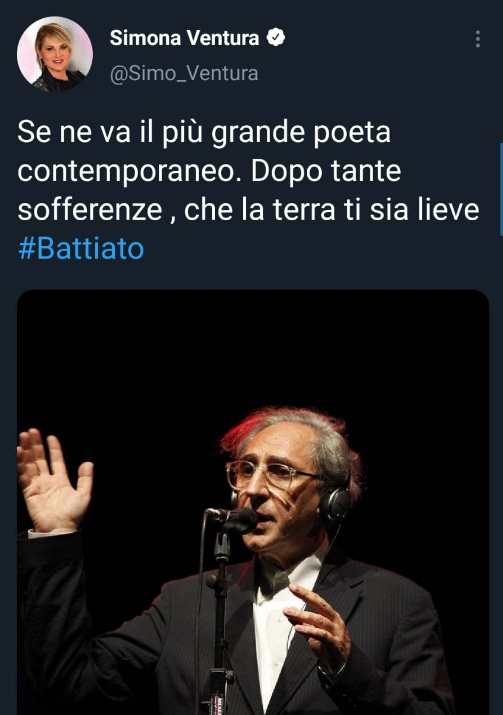Click the microphone in the attached photo
The image size is (503, 715).
232,520
